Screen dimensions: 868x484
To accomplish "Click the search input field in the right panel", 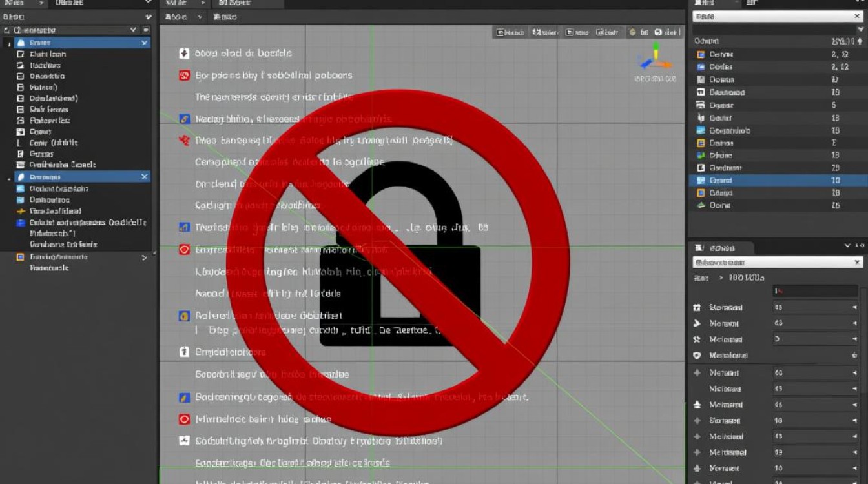I will coord(772,16).
